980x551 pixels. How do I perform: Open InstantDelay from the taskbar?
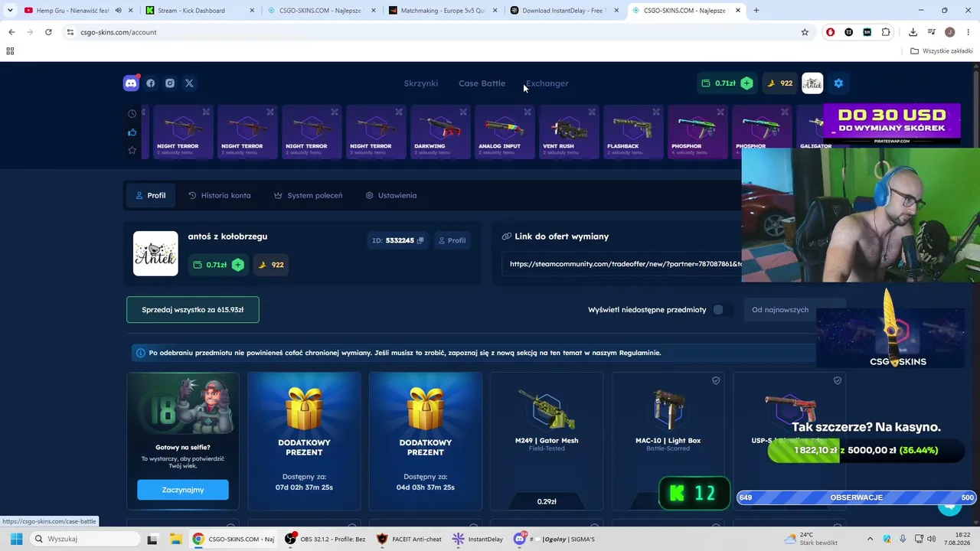coord(478,539)
